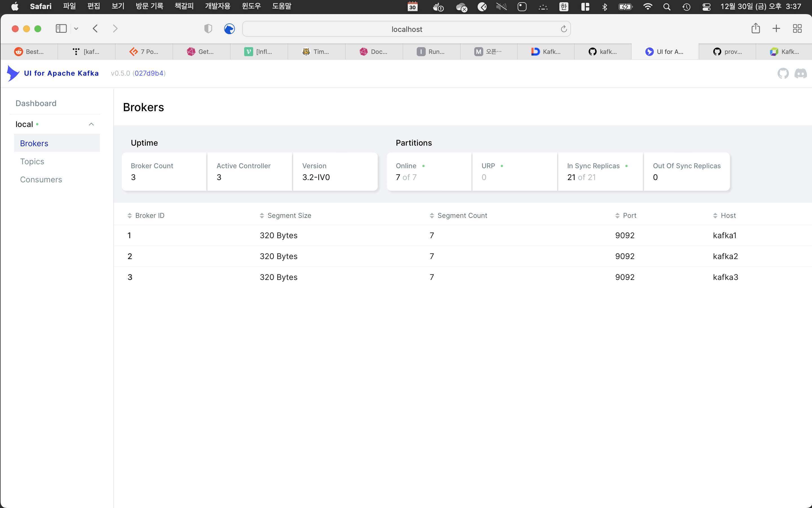812x508 pixels.
Task: Open Control Center in menu bar
Action: (706, 7)
